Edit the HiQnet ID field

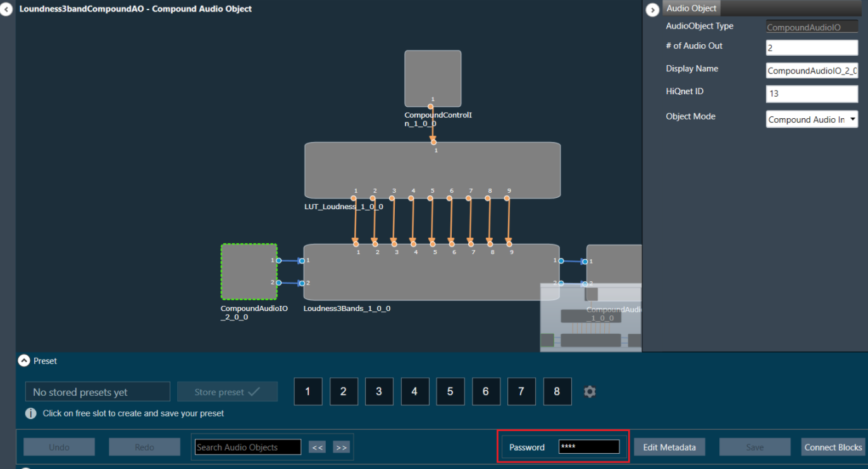(x=812, y=93)
